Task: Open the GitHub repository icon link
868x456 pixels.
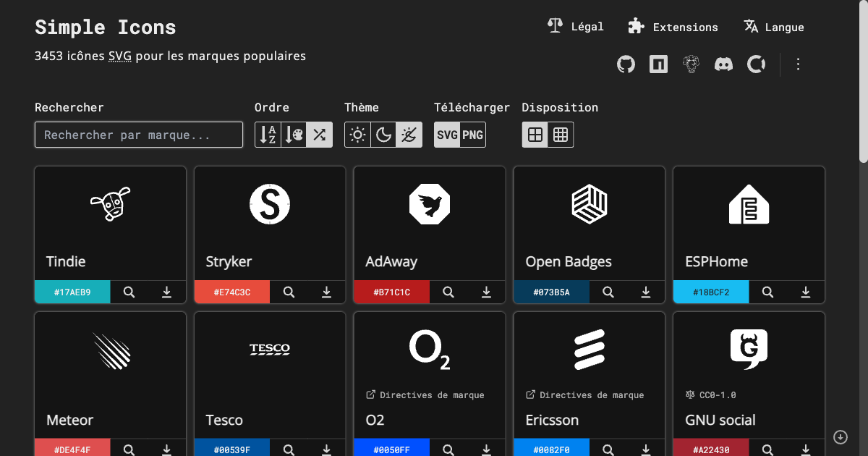Action: click(x=626, y=64)
